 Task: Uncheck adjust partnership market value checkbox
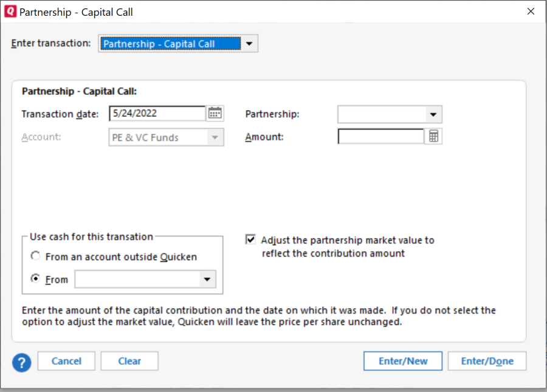pyautogui.click(x=250, y=240)
